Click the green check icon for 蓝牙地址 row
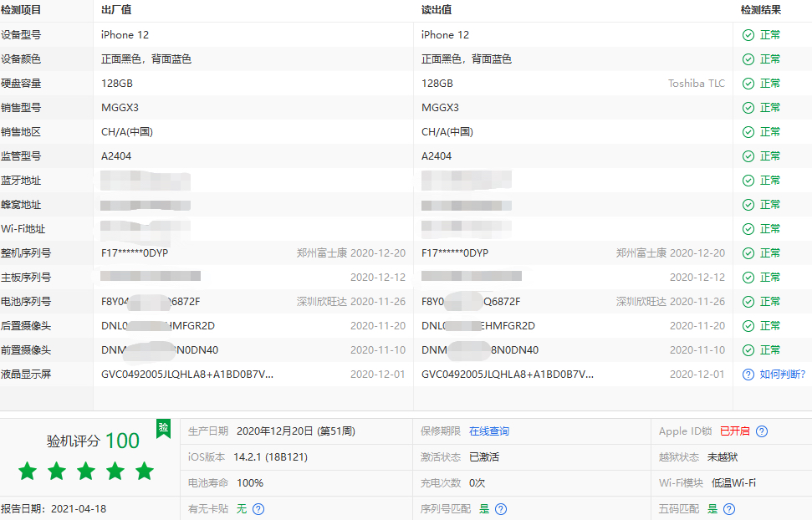 tap(748, 181)
